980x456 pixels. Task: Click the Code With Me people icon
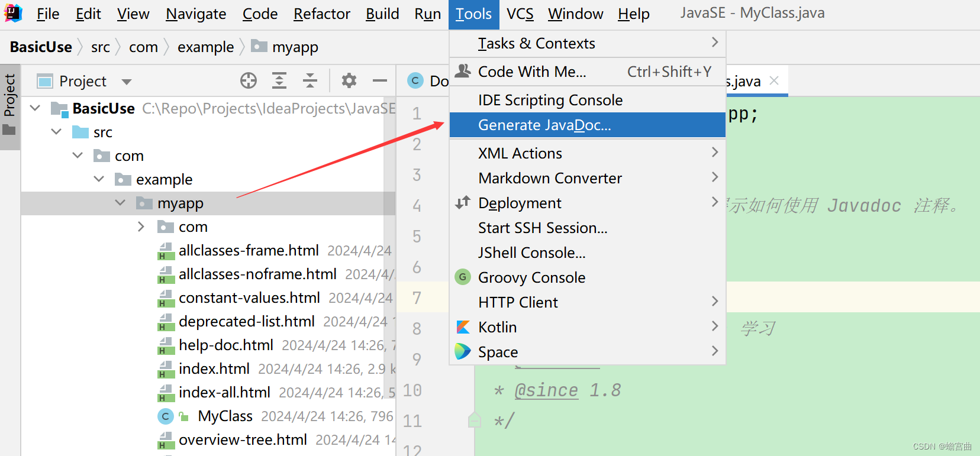[463, 72]
